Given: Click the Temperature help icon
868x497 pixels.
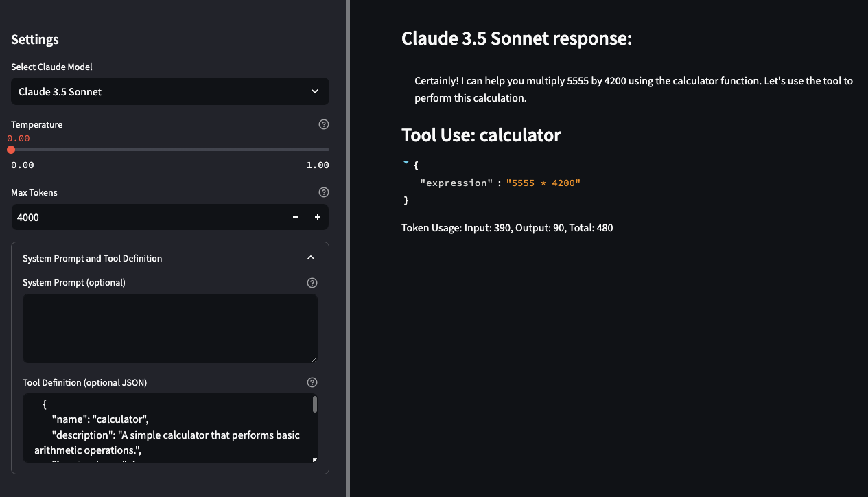Looking at the screenshot, I should click(324, 124).
